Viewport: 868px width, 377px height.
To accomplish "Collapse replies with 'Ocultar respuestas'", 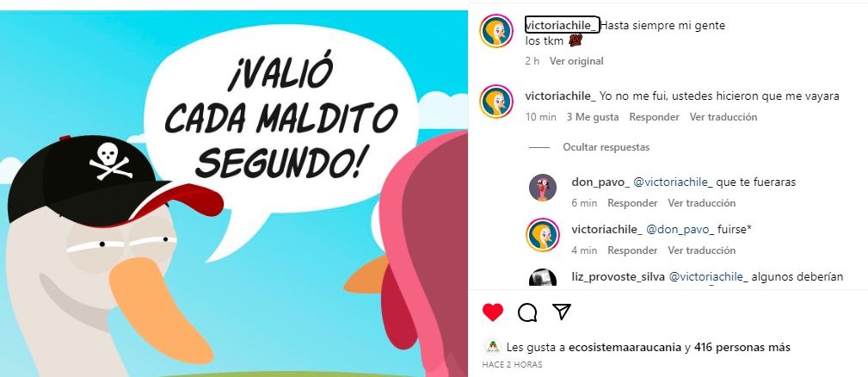I will click(606, 147).
